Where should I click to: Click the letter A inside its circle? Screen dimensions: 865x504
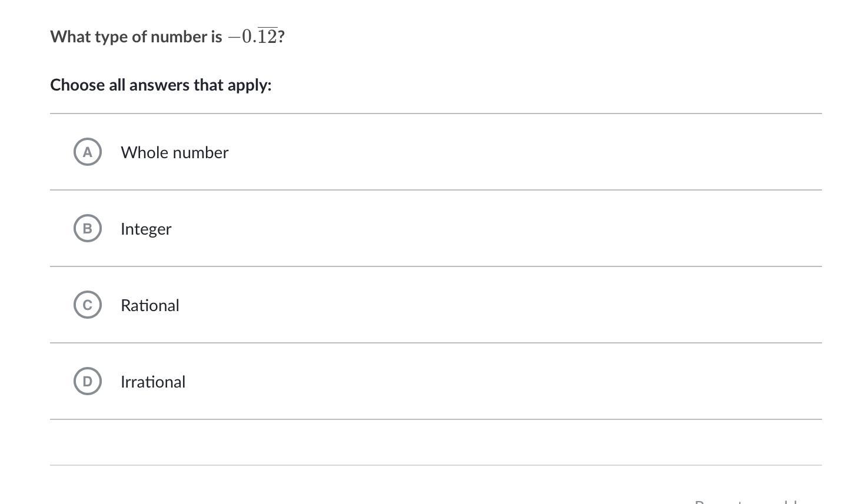(88, 152)
